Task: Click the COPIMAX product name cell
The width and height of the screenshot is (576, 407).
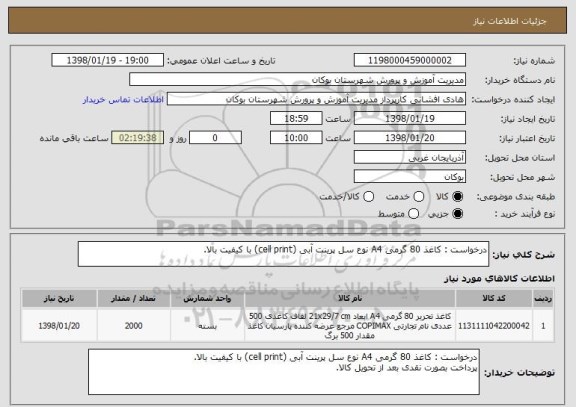Action: [350, 326]
